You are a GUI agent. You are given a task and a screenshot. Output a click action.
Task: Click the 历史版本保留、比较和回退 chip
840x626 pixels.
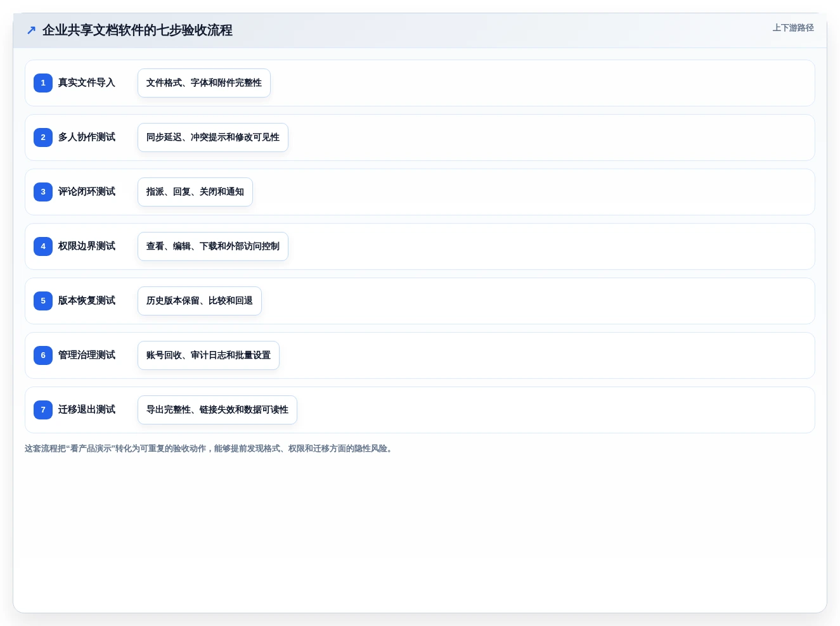click(200, 301)
